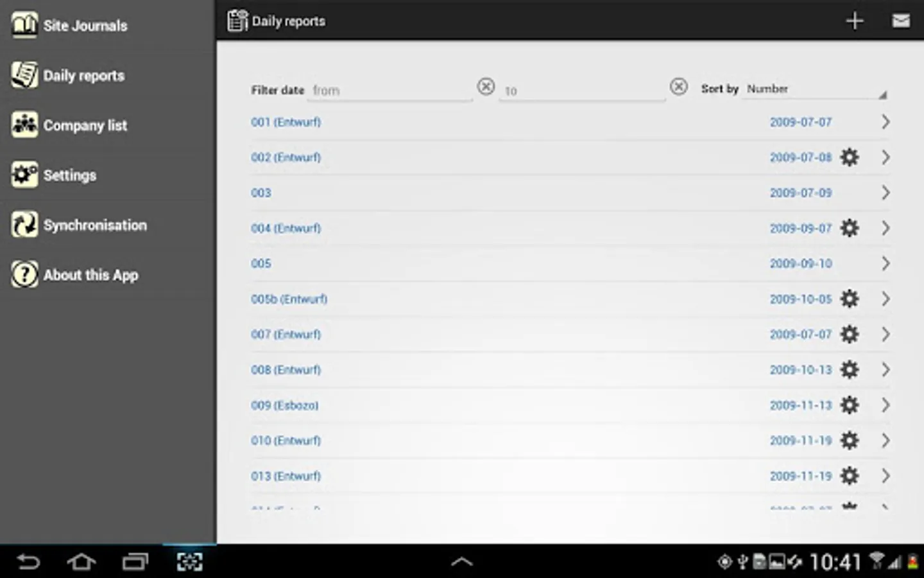This screenshot has width=924, height=578.
Task: Click the About this App question icon
Action: coord(24,275)
